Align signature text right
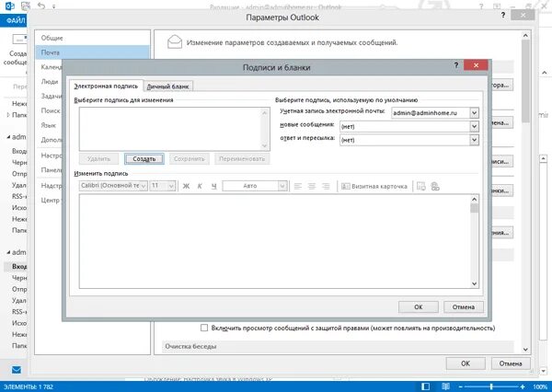The height and width of the screenshot is (392, 552). (326, 186)
